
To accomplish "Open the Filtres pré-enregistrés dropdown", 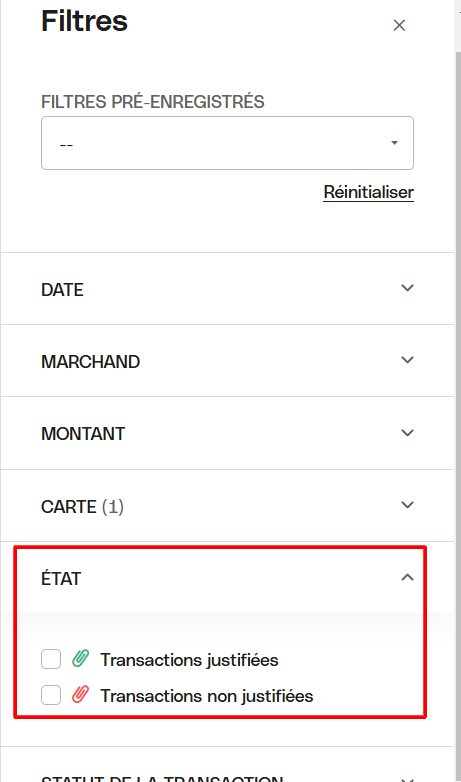I will point(228,143).
